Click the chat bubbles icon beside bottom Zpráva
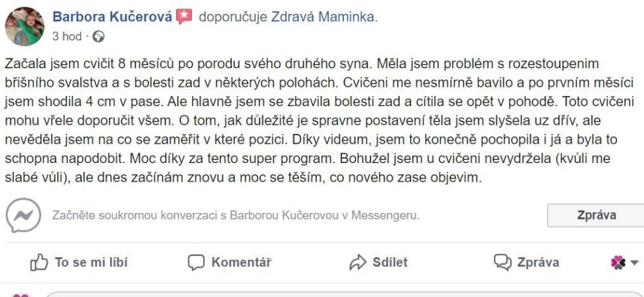The image size is (644, 297). (502, 263)
